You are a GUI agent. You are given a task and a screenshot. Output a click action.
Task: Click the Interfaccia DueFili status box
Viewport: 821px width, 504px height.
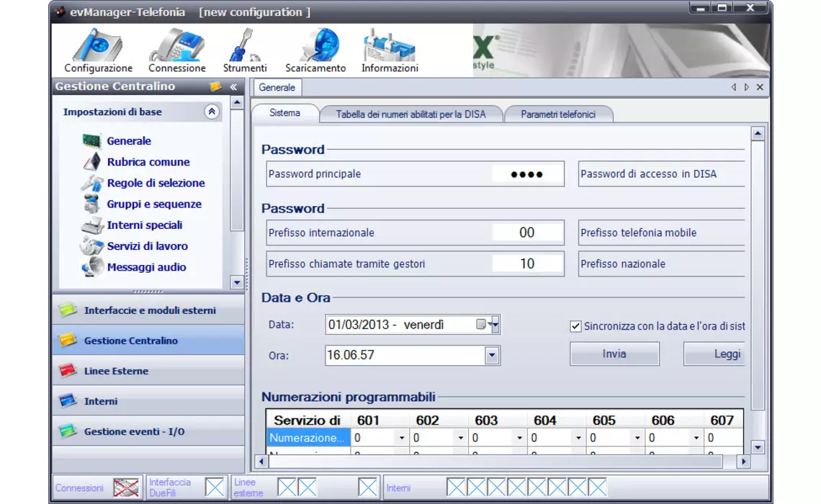click(x=215, y=487)
